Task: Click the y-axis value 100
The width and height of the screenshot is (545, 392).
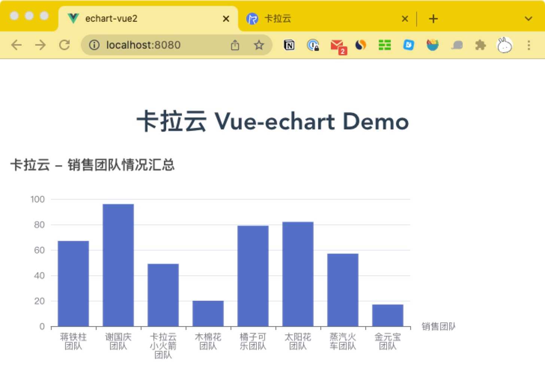Action: coord(38,199)
